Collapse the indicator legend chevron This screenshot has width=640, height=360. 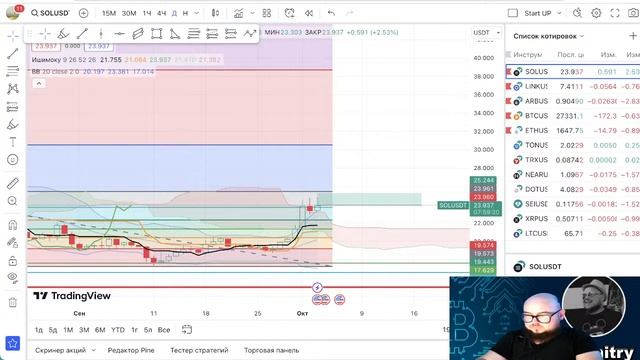pyautogui.click(x=39, y=84)
